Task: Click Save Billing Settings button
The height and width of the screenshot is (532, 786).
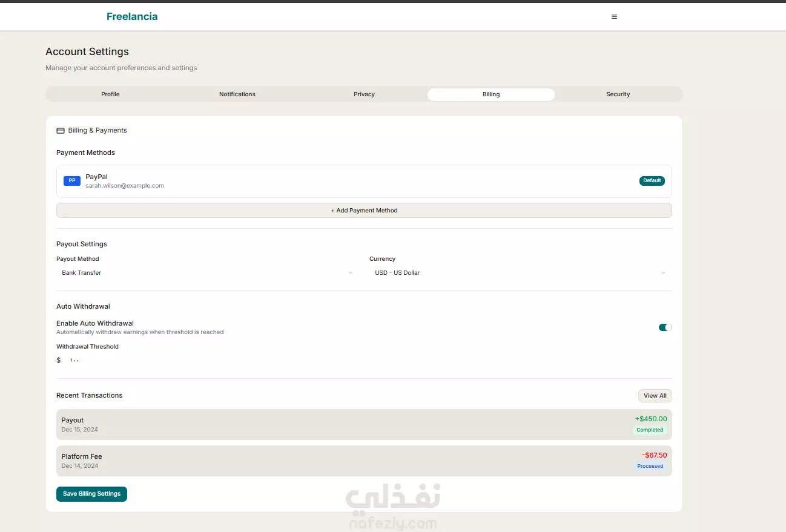Action: (91, 494)
